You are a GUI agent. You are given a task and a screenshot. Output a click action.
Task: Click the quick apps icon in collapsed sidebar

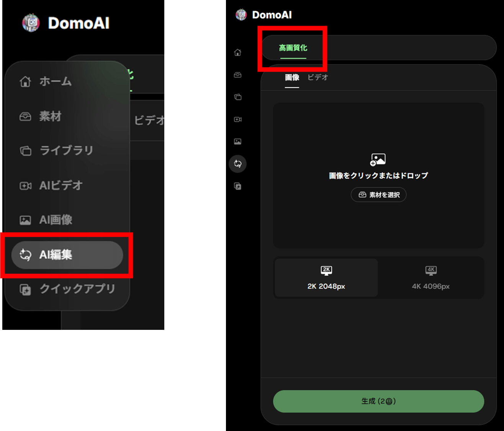point(237,187)
